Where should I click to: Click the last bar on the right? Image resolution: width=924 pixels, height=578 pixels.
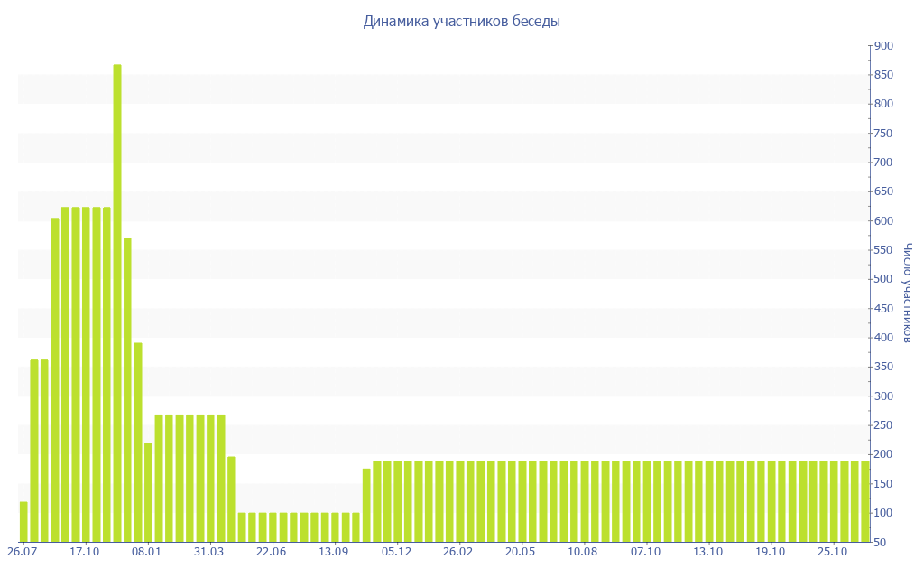pyautogui.click(x=864, y=501)
